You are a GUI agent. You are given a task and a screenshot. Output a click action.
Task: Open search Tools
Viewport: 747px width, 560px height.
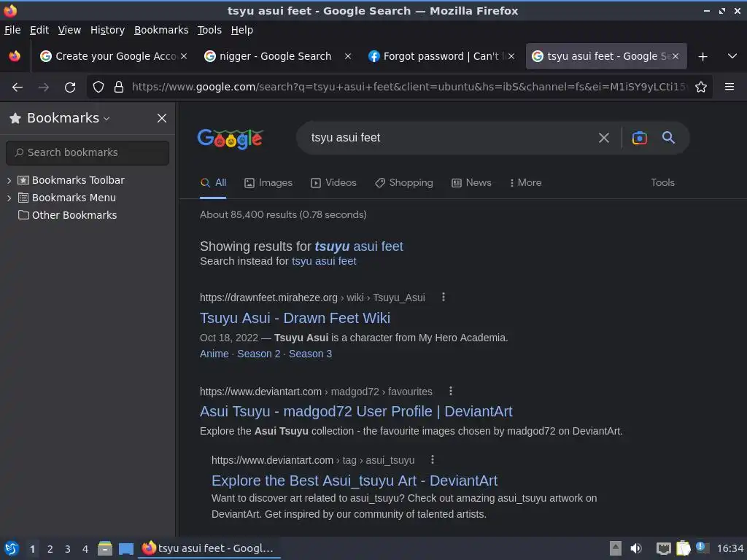click(x=662, y=183)
